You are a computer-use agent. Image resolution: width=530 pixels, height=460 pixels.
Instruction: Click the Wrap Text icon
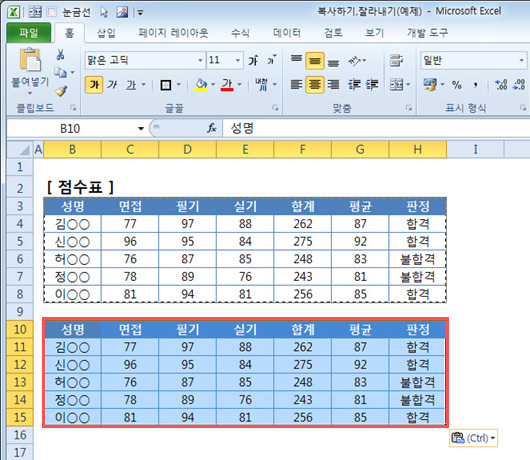(x=396, y=61)
